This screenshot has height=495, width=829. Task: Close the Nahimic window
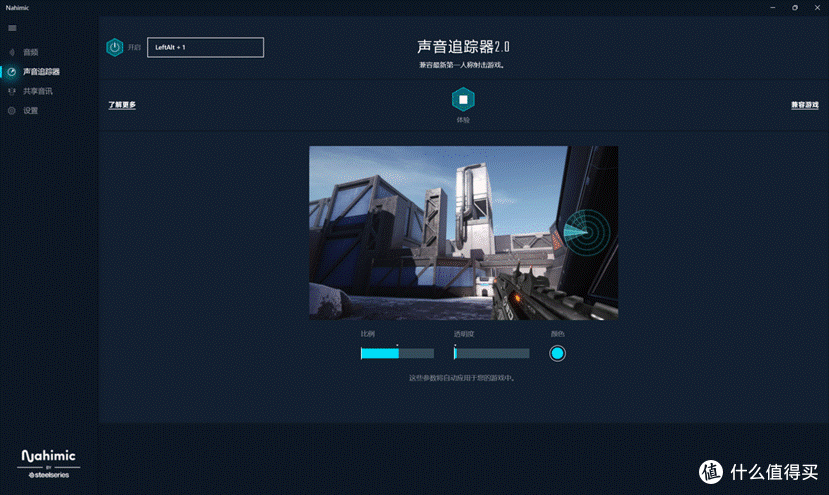[x=817, y=7]
